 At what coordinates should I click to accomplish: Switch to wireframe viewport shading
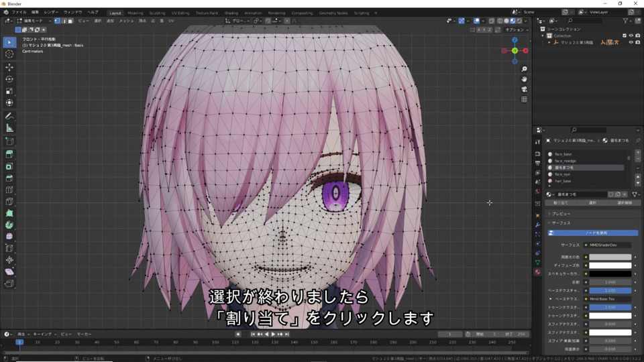click(x=500, y=21)
